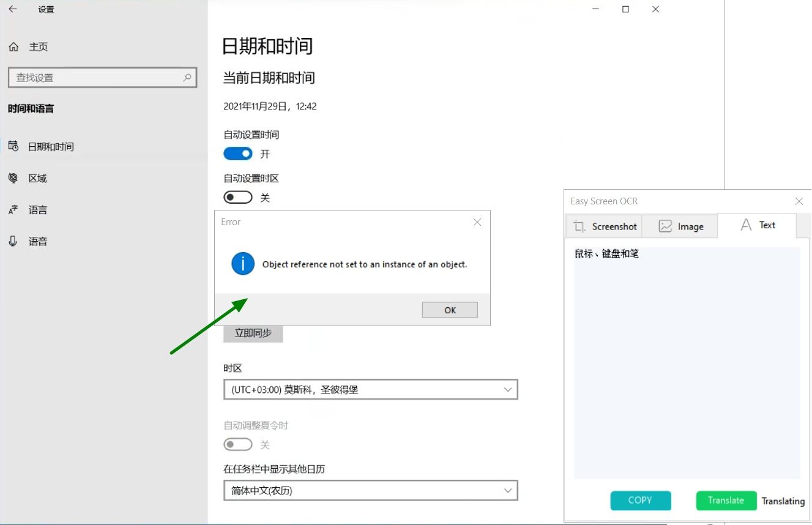The image size is (812, 525).
Task: Maximize the Settings window
Action: point(625,9)
